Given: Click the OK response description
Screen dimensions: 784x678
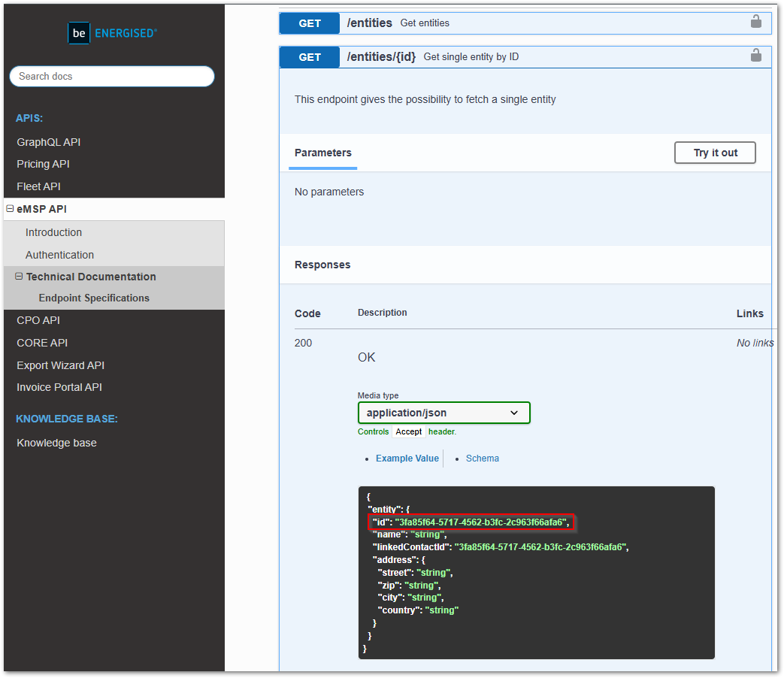Looking at the screenshot, I should [x=367, y=358].
